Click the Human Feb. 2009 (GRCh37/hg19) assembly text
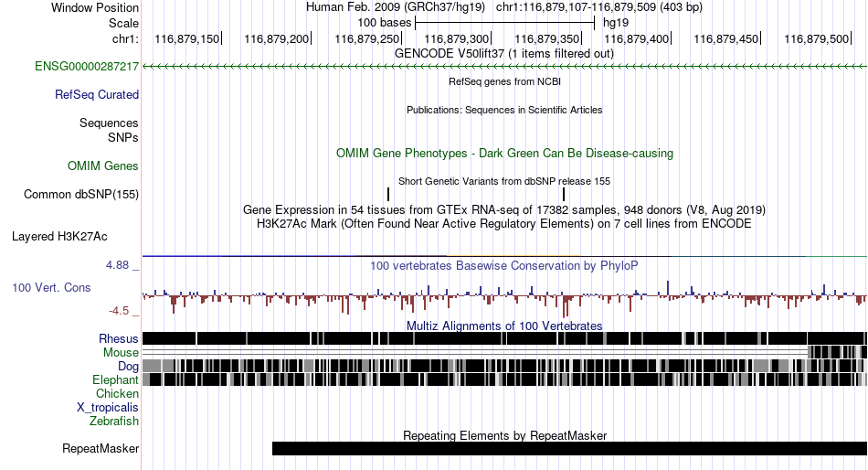 tap(396, 7)
